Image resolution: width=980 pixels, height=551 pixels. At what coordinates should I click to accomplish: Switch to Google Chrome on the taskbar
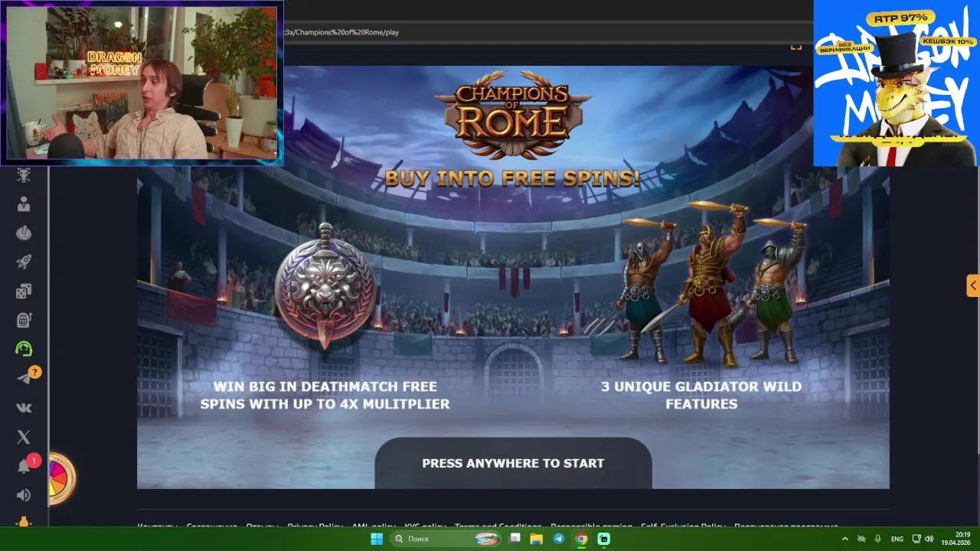click(x=581, y=539)
